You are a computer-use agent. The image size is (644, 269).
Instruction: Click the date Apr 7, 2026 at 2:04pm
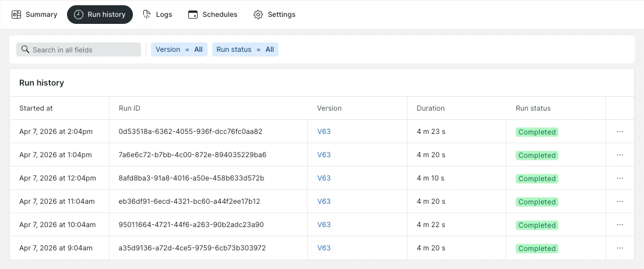tap(56, 132)
